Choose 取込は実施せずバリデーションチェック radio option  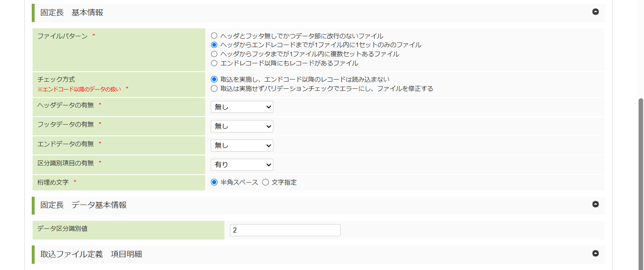[215, 88]
